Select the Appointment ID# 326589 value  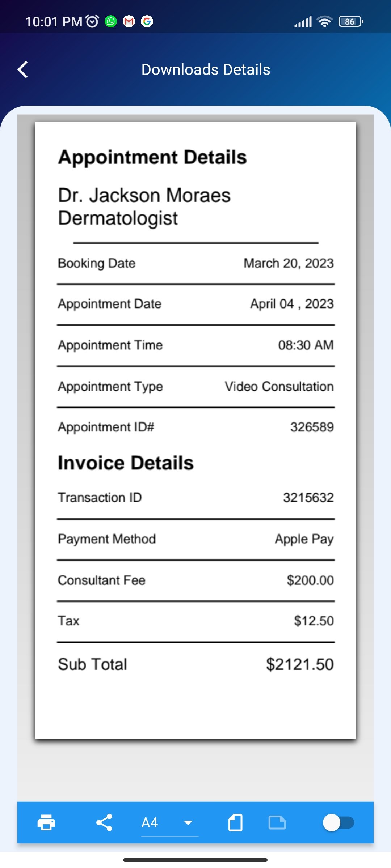point(312,427)
